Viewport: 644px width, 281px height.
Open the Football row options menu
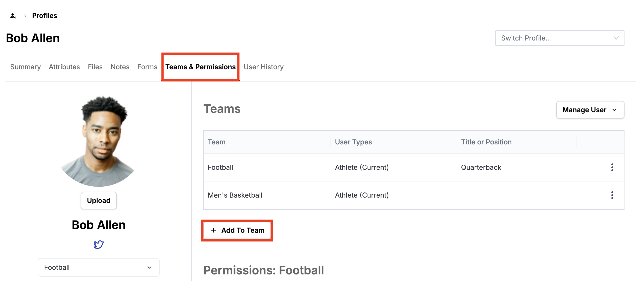[612, 167]
